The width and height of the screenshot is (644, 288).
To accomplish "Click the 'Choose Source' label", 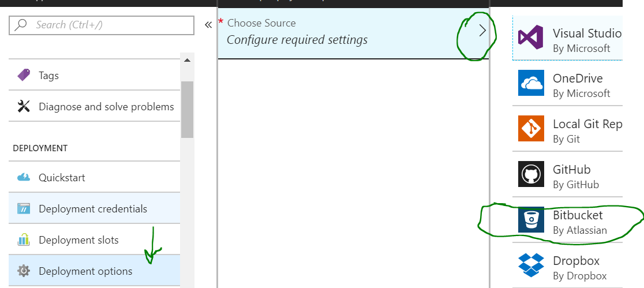I will click(x=261, y=23).
